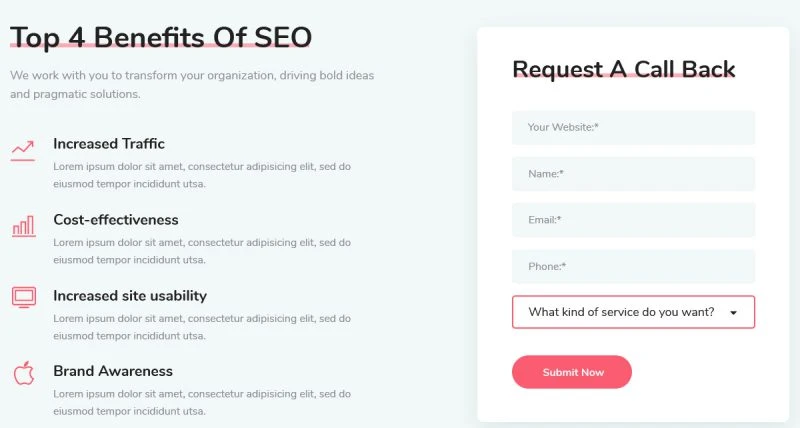Click the Increased site usability heading
Screen dimensions: 800x428
point(130,296)
